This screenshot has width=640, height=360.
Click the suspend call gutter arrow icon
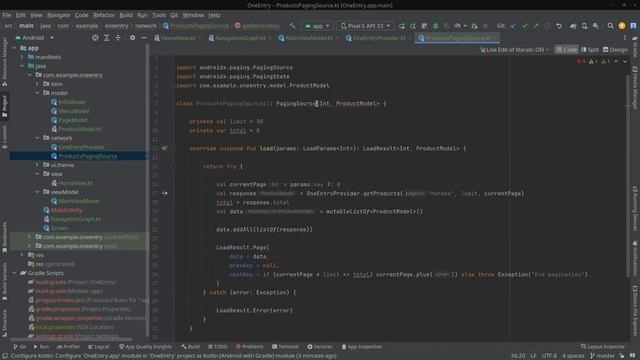pos(164,193)
